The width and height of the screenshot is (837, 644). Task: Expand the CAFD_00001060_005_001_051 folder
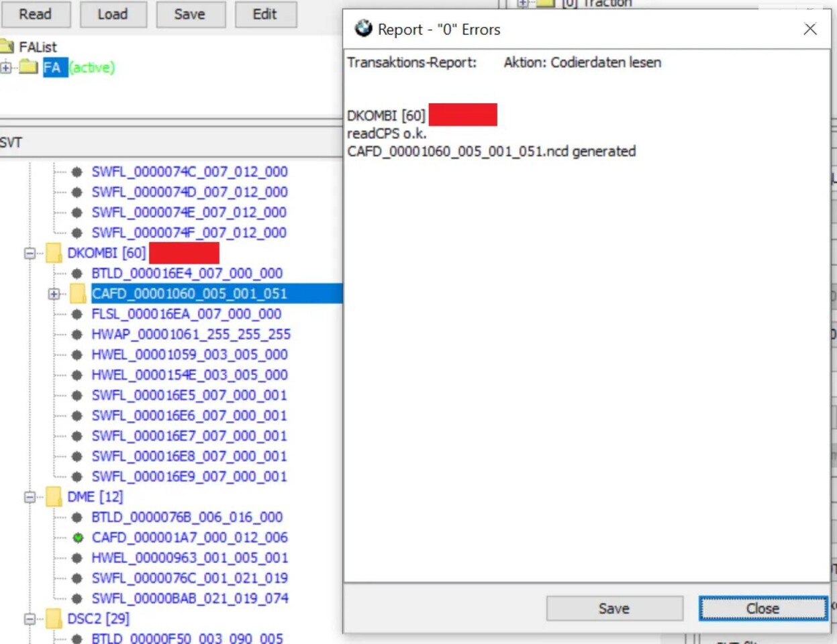[54, 294]
